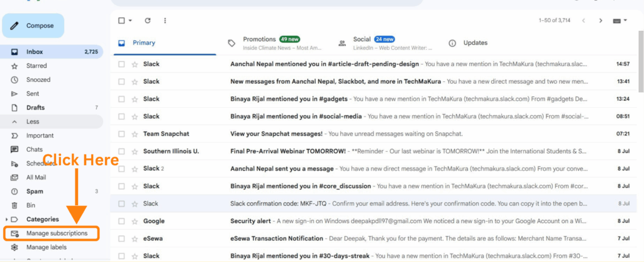Viewport: 644px width, 262px height.
Task: Click the Spam warning icon
Action: click(14, 191)
